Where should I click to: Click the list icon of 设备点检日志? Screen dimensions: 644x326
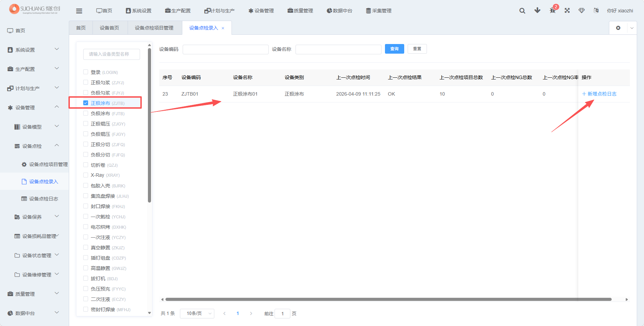pyautogui.click(x=24, y=199)
